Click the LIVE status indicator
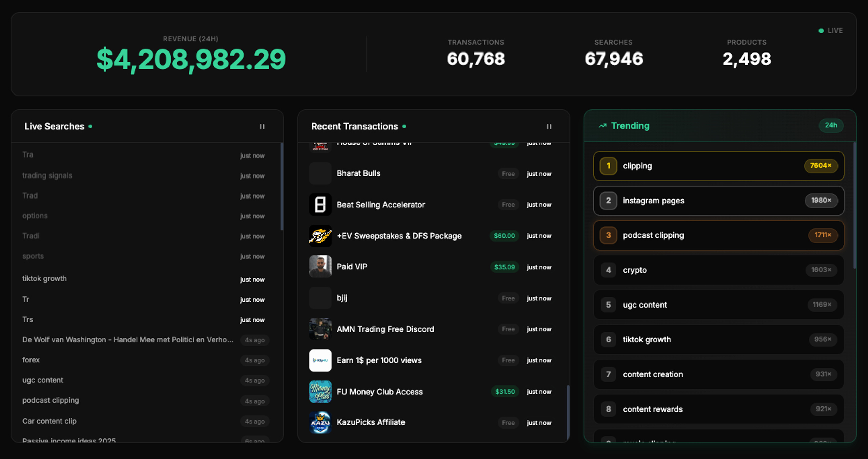The image size is (868, 459). (x=830, y=30)
